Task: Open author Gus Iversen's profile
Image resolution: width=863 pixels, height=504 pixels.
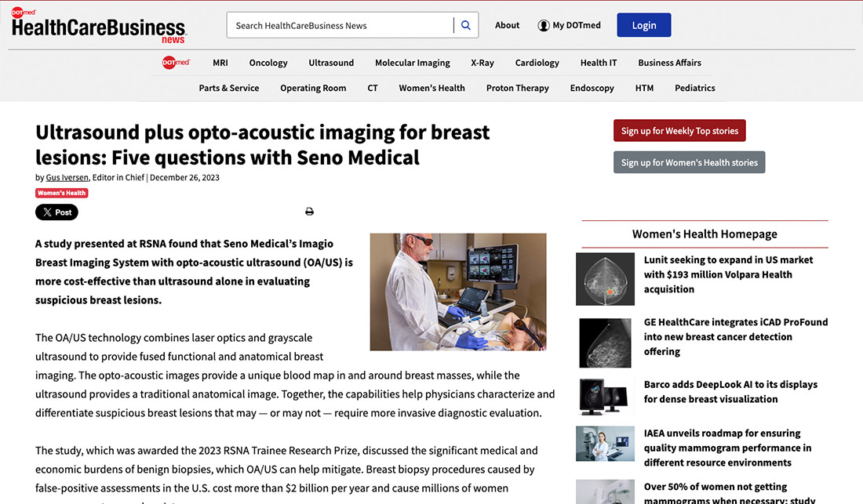Action: [66, 177]
